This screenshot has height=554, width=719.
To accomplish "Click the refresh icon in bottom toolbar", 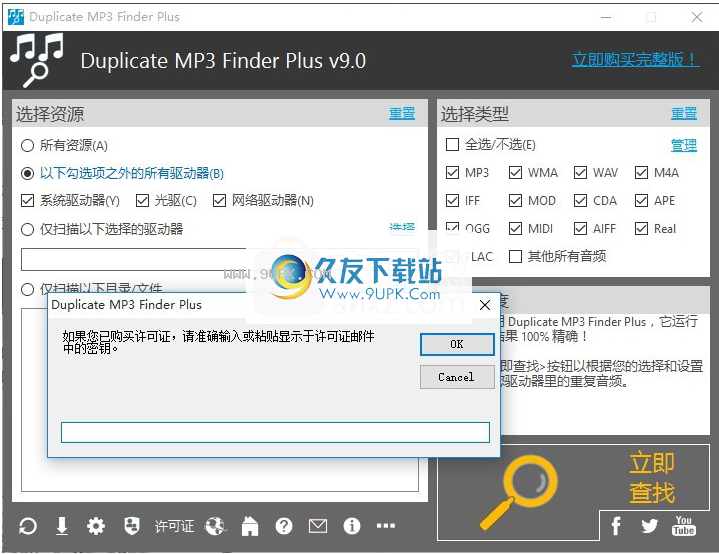I will click(28, 526).
